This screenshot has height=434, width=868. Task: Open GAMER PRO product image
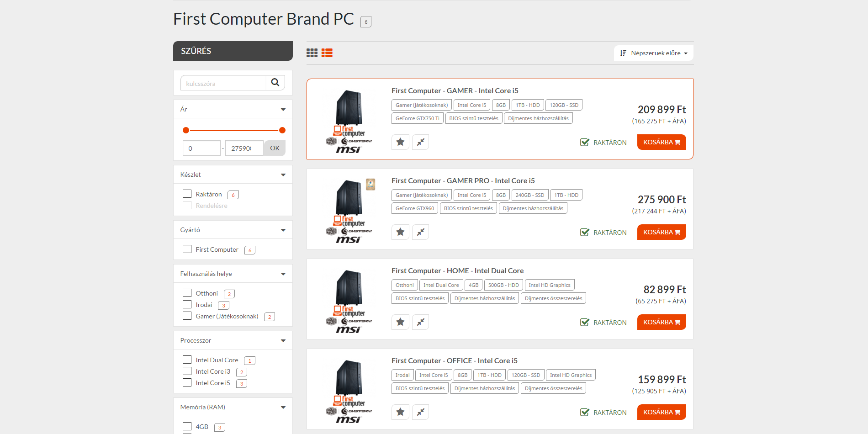(349, 211)
